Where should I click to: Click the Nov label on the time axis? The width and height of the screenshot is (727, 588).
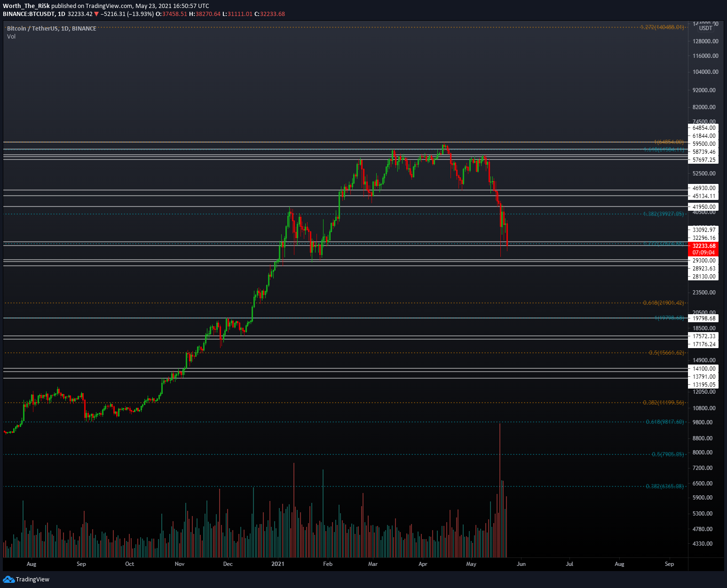tap(179, 564)
